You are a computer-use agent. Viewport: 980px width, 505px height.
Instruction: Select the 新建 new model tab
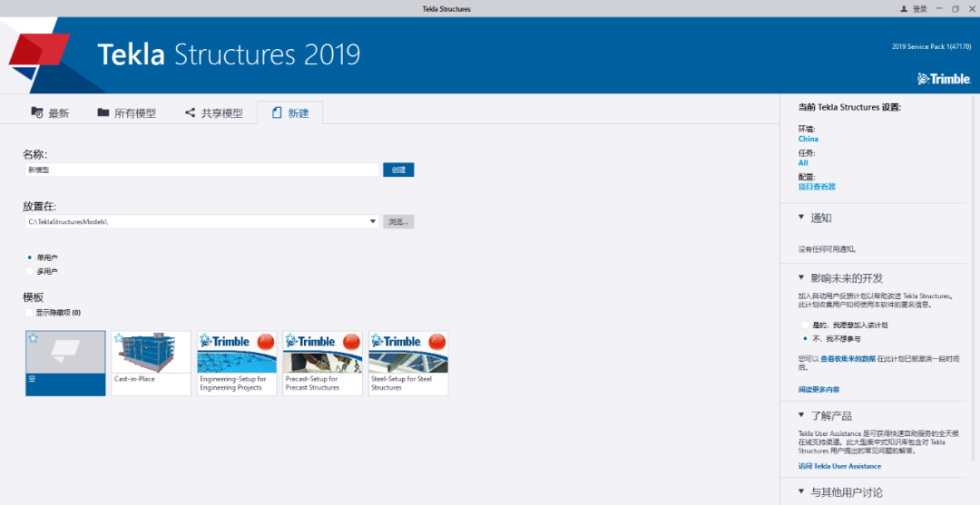tap(290, 113)
